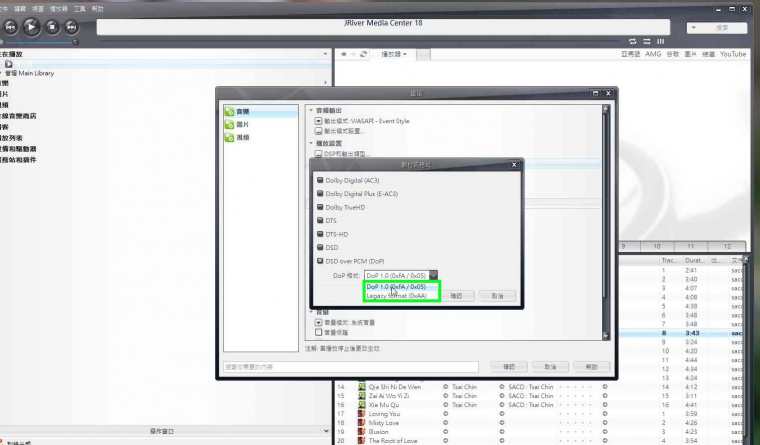
Task: Open the AMG link in browser bar
Action: coord(653,54)
